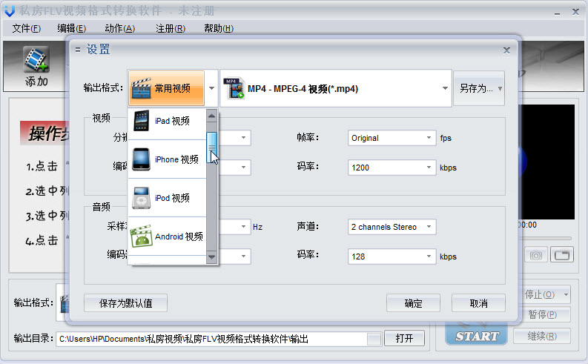Viewport: 588px width, 364px height.
Task: Click the 继续(R) resume button
Action: (542, 337)
